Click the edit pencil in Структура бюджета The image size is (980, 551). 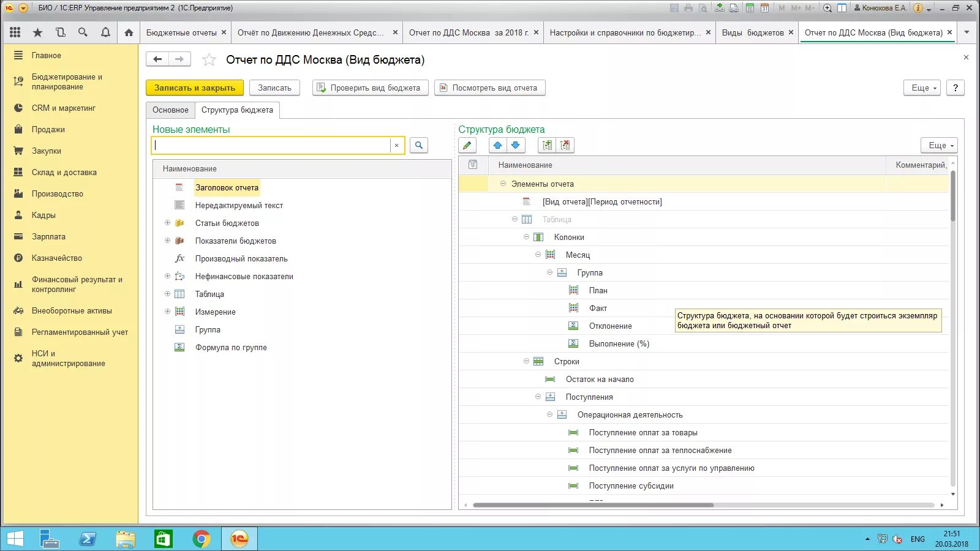click(467, 145)
